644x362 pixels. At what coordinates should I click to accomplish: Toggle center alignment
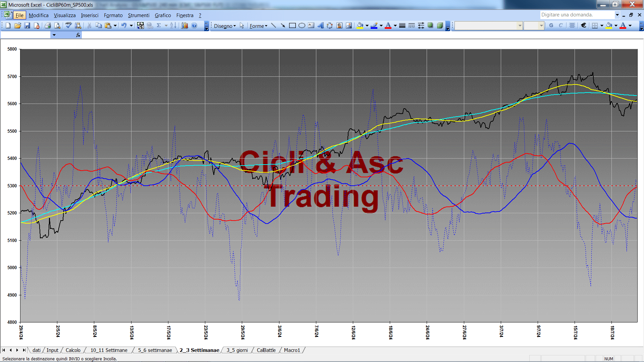point(572,25)
